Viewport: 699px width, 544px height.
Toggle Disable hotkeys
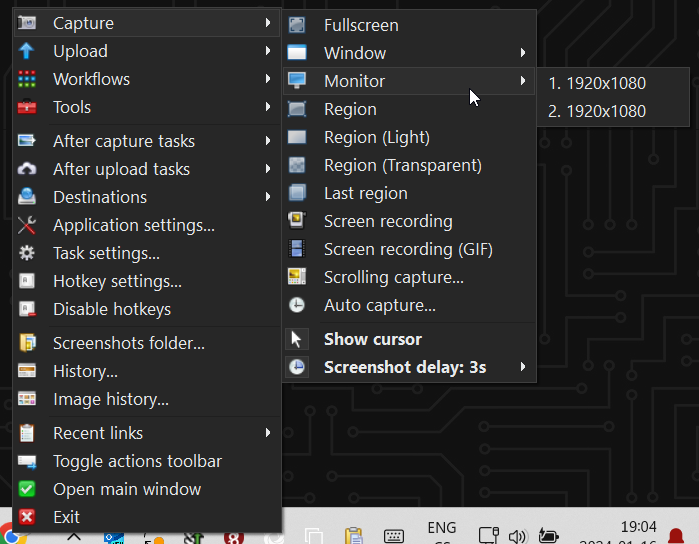tap(111, 309)
